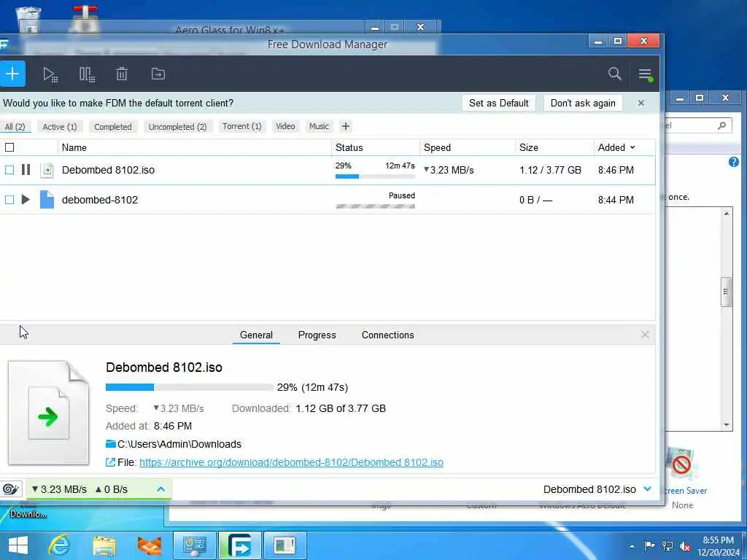The height and width of the screenshot is (560, 747).
Task: Click the details panel 29% progress bar
Action: click(x=190, y=387)
